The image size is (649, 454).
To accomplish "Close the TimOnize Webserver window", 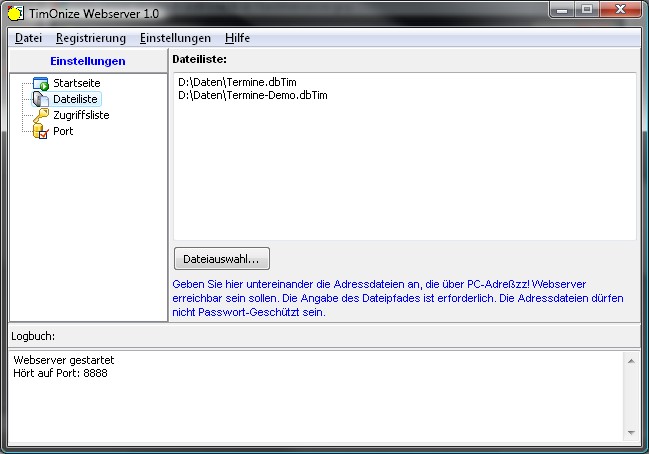I will 620,10.
